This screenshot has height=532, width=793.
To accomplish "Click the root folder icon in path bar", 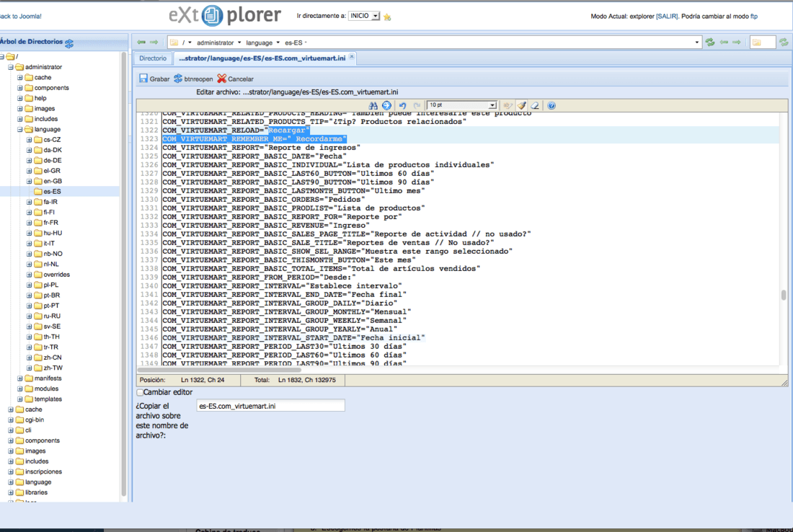I will click(174, 43).
